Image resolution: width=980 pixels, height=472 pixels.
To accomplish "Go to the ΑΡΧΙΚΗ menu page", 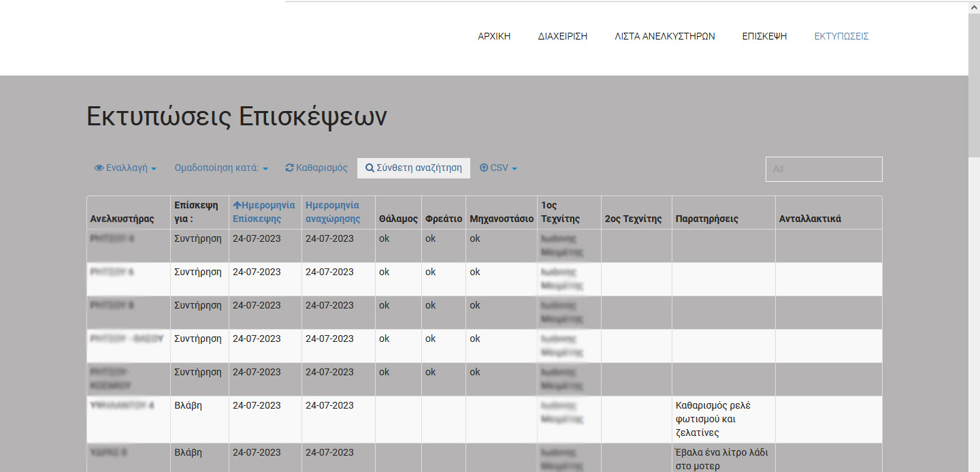I will (x=494, y=37).
